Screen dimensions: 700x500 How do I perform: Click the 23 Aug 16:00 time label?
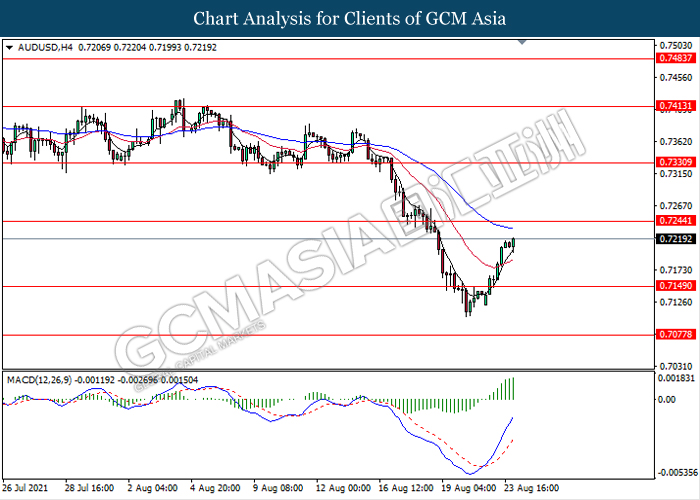click(533, 489)
